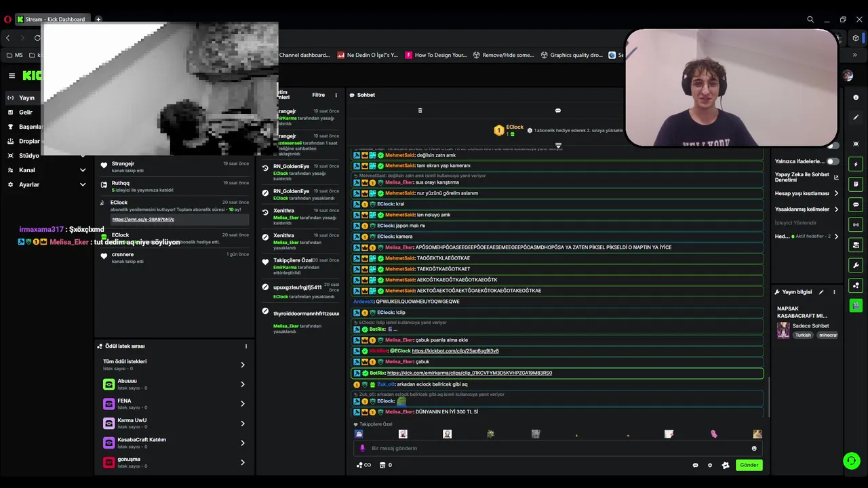
Task: Expand the gonuşma reward row
Action: coord(175,462)
